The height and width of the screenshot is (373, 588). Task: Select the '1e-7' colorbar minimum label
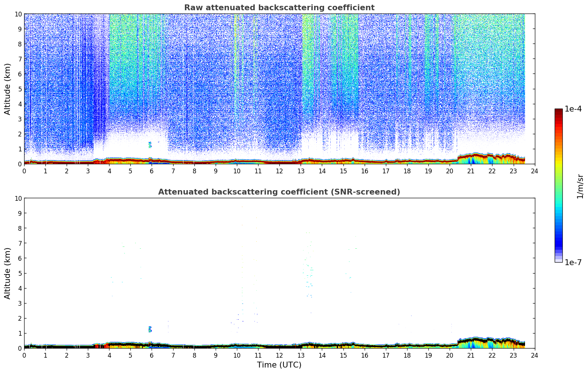coord(573,262)
